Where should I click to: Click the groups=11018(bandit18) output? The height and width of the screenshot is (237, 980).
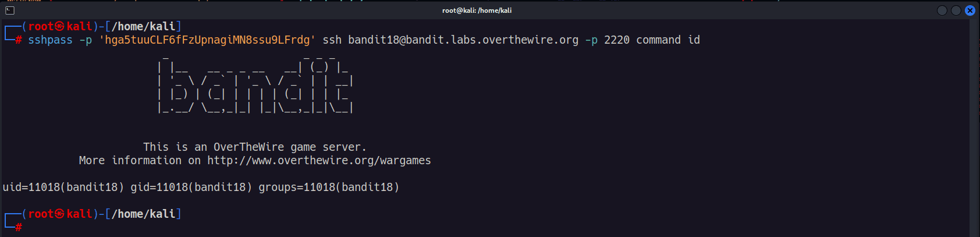(x=329, y=188)
